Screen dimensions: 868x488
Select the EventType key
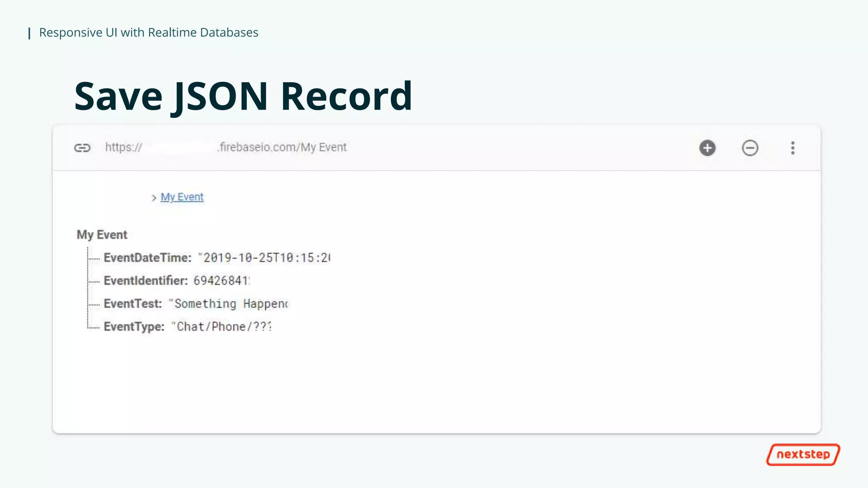pyautogui.click(x=134, y=327)
